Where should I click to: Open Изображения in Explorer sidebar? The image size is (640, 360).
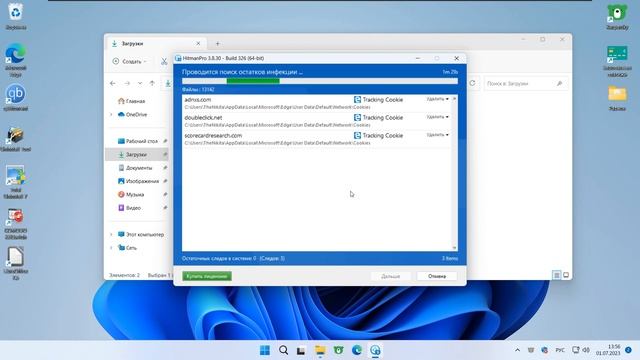[138, 181]
